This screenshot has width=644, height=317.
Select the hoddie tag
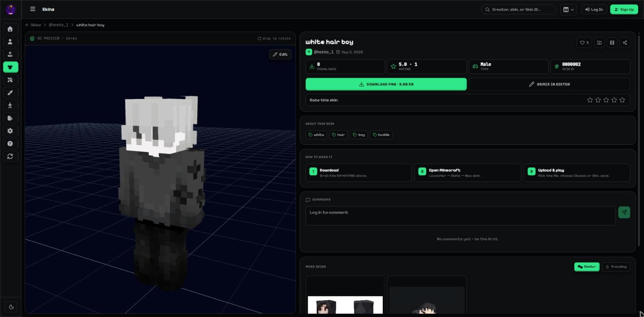pyautogui.click(x=381, y=135)
